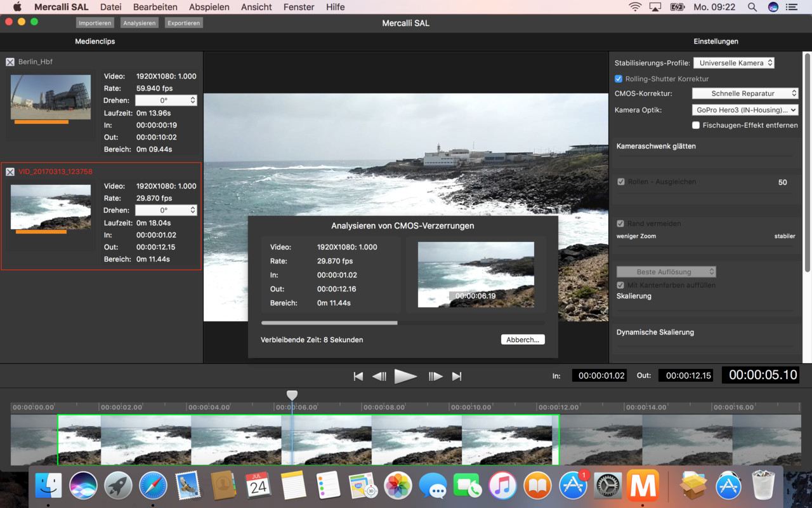Click the Out timecode field 00:00:12.15
The height and width of the screenshot is (508, 812).
tap(686, 375)
